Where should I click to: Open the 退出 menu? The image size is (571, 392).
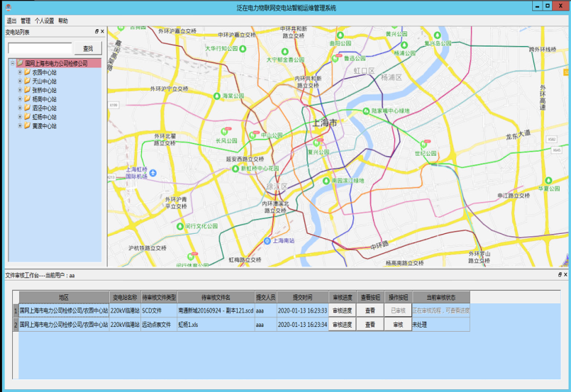coord(11,21)
